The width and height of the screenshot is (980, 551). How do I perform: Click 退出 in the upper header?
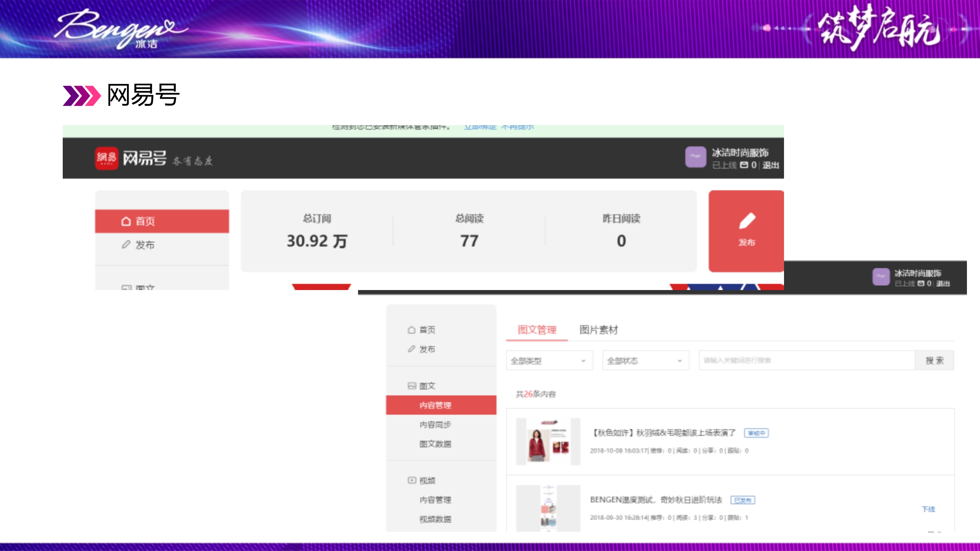click(770, 165)
